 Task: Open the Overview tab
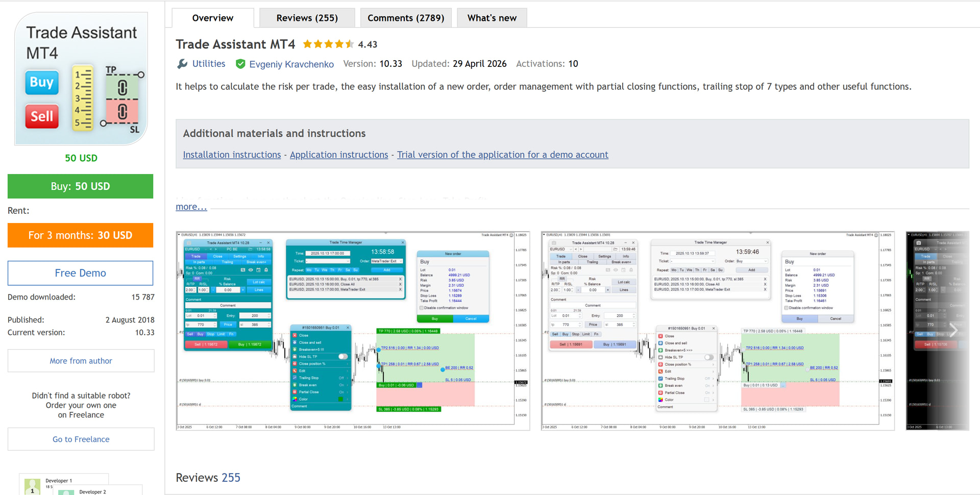click(x=213, y=18)
